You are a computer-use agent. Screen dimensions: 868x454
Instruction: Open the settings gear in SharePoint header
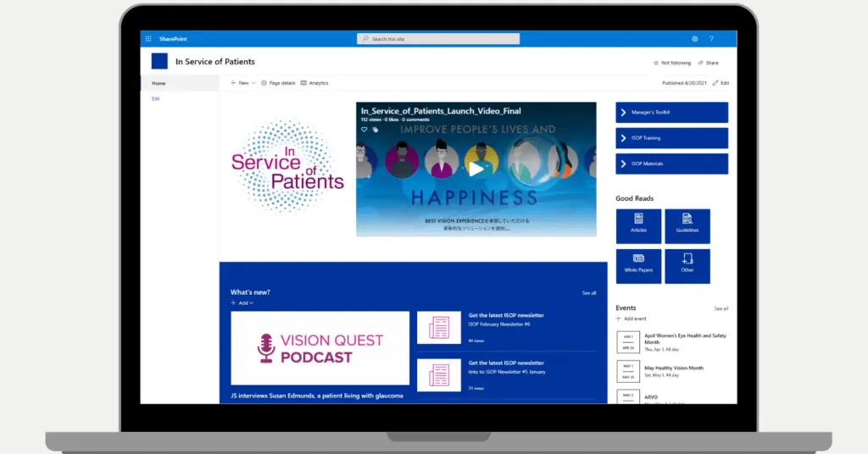coord(695,39)
